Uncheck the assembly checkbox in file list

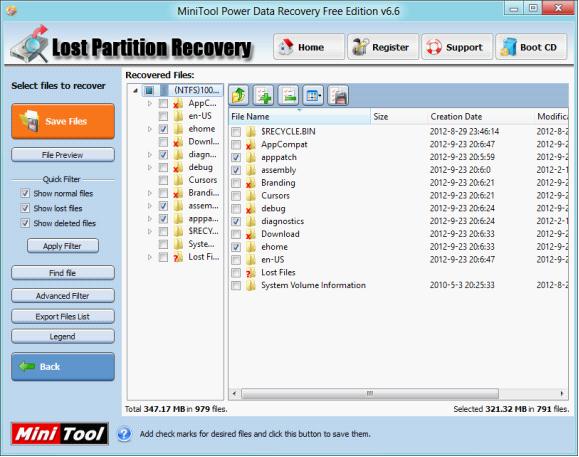236,170
